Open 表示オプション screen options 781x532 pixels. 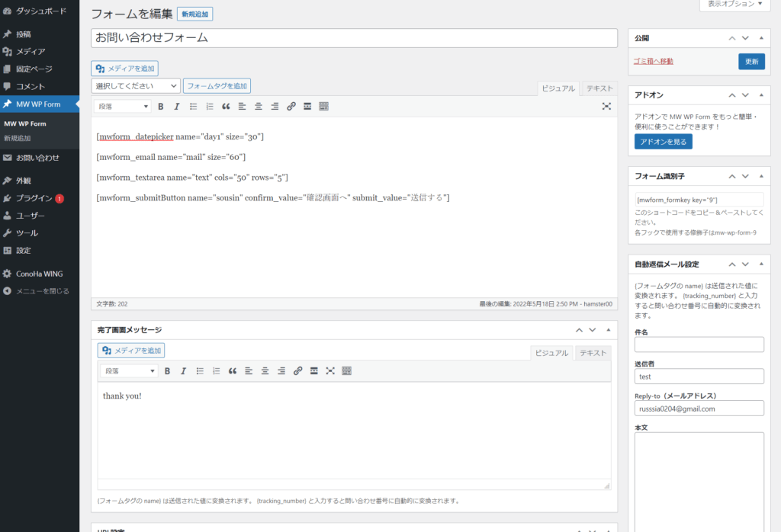click(734, 4)
